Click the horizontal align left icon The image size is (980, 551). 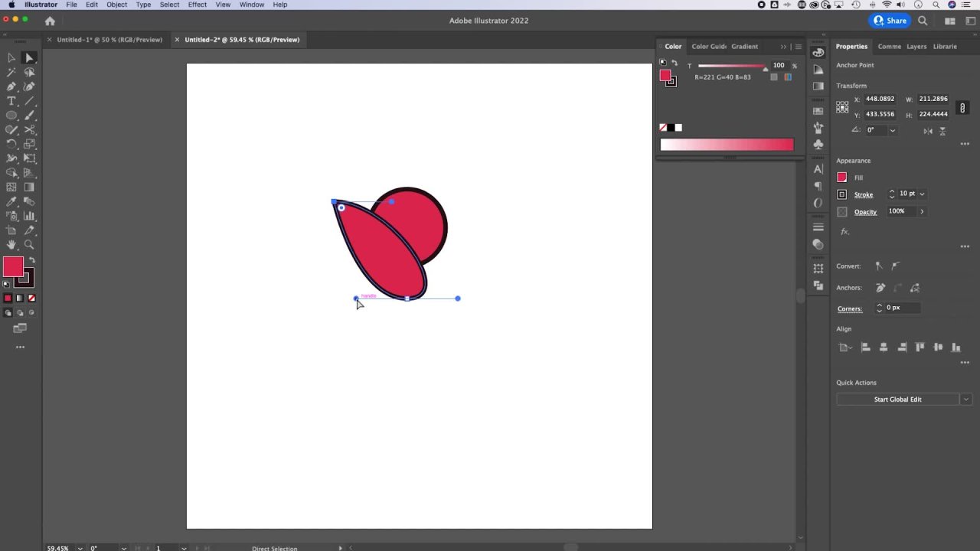(865, 347)
